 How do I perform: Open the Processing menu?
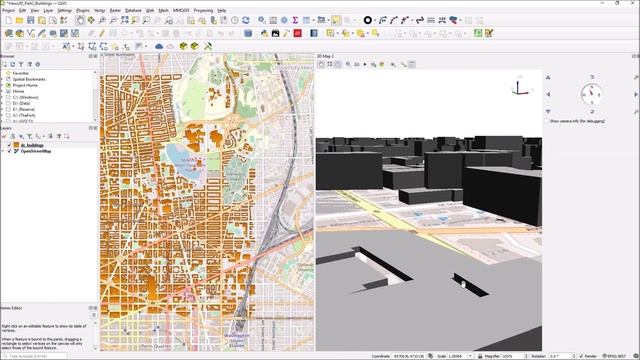[x=203, y=10]
